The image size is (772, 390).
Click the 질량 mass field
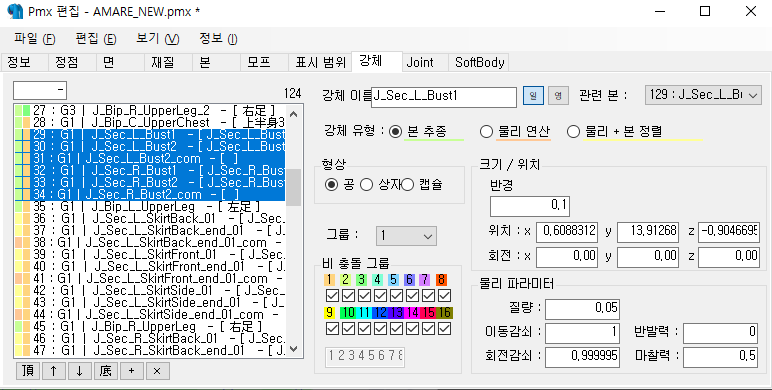click(582, 309)
